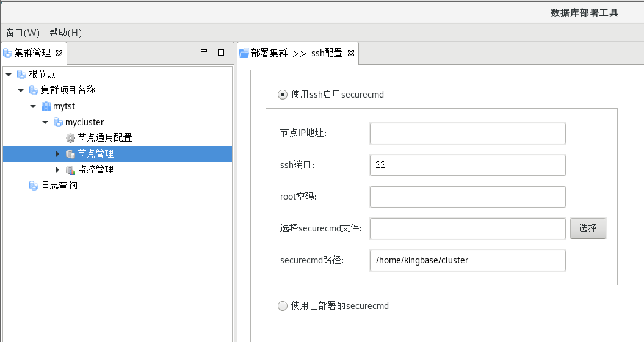The image size is (644, 342).
Task: Expand the 监控管理 tree node
Action: [58, 170]
